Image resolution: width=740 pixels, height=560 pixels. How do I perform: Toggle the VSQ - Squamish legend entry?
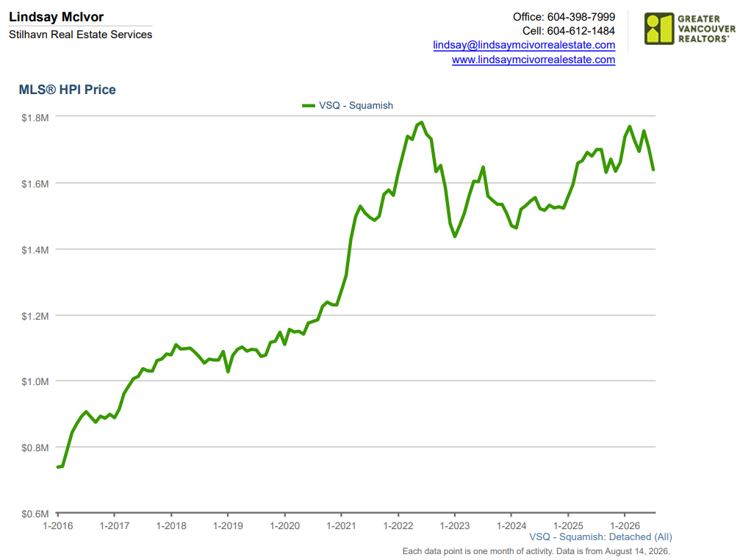(348, 106)
